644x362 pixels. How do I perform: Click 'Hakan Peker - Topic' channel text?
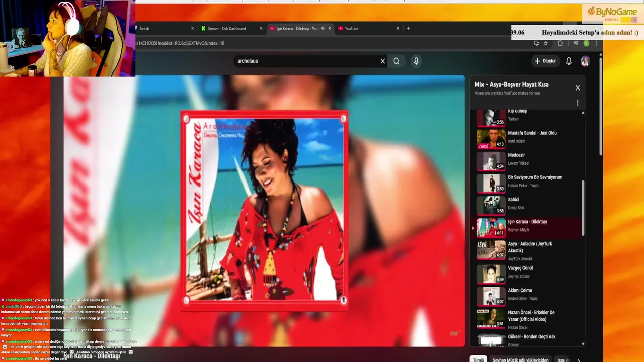(523, 186)
